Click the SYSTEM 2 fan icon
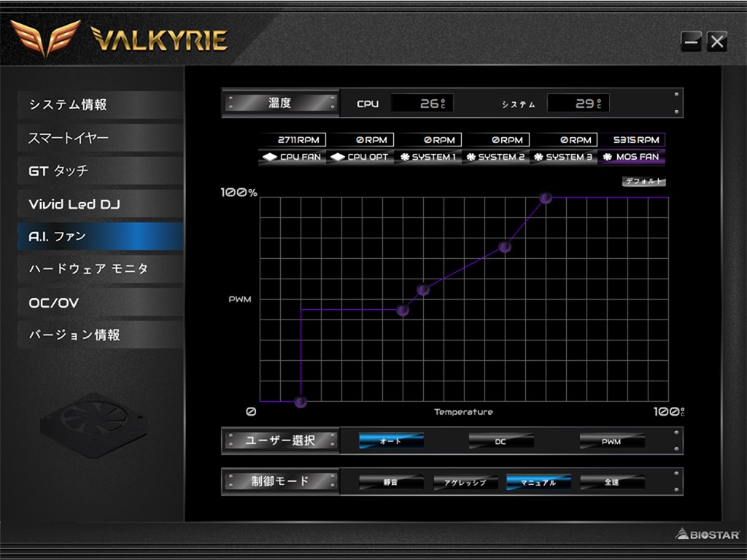This screenshot has height=560, width=747. (471, 157)
